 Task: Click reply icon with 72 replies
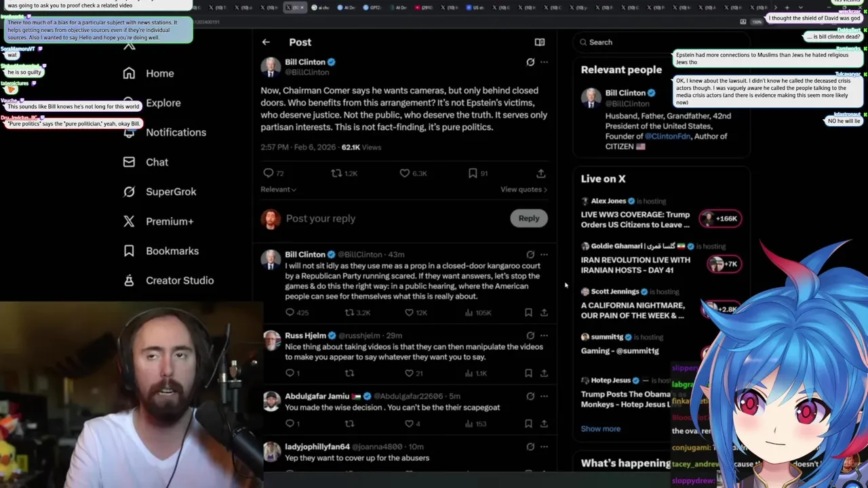[268, 173]
